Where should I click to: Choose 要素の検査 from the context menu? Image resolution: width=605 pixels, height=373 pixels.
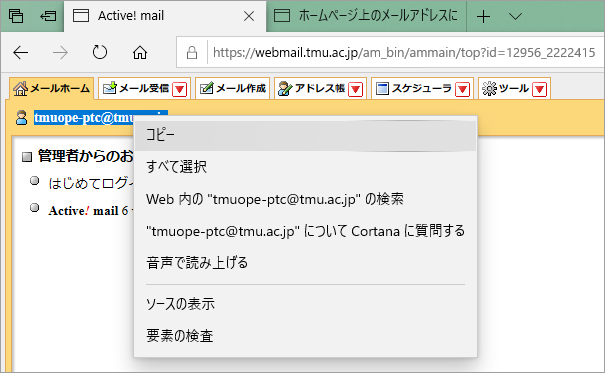click(306, 336)
